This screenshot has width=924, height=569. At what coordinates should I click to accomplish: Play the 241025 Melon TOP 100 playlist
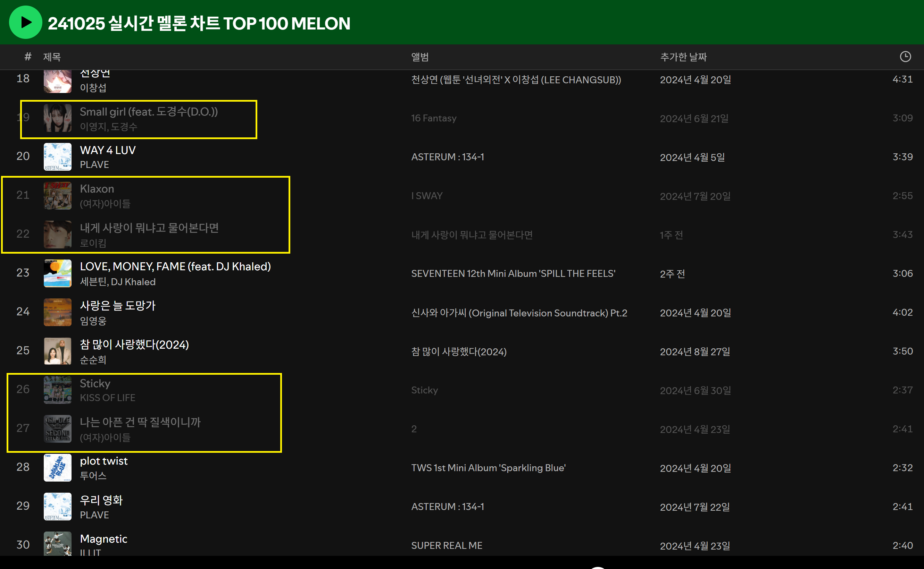click(x=26, y=22)
